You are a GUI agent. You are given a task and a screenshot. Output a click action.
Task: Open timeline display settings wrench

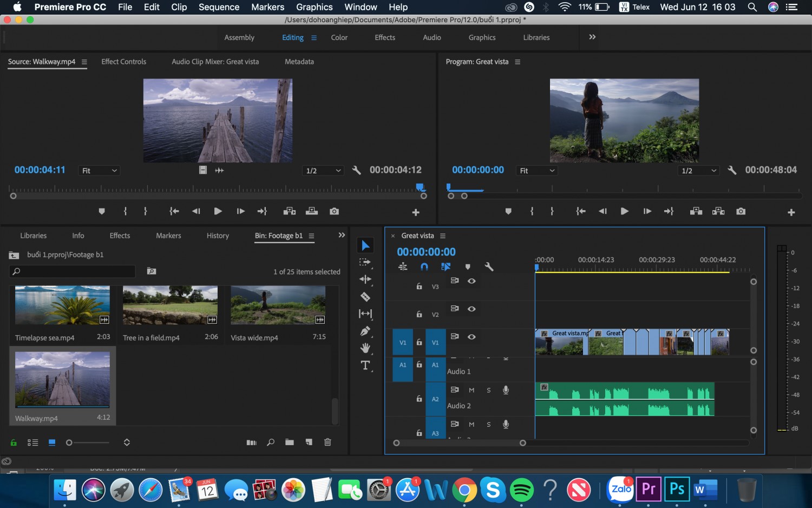[489, 266]
